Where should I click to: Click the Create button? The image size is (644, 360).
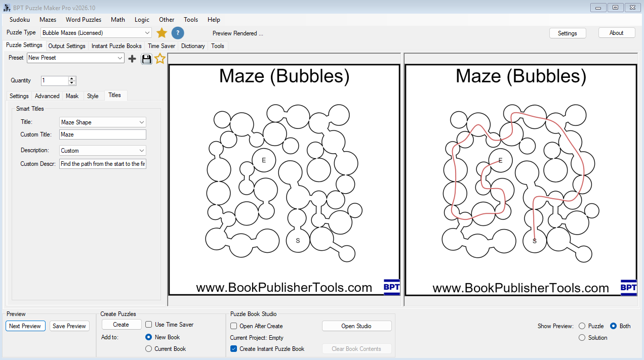tap(121, 325)
